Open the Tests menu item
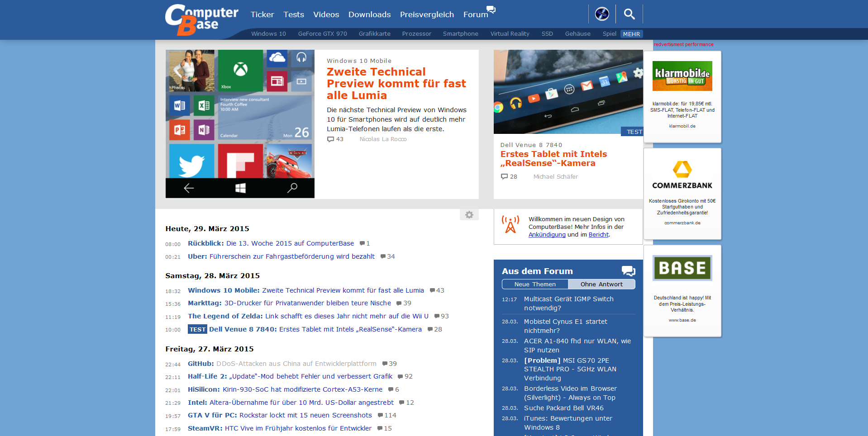This screenshot has width=868, height=436. (x=294, y=14)
